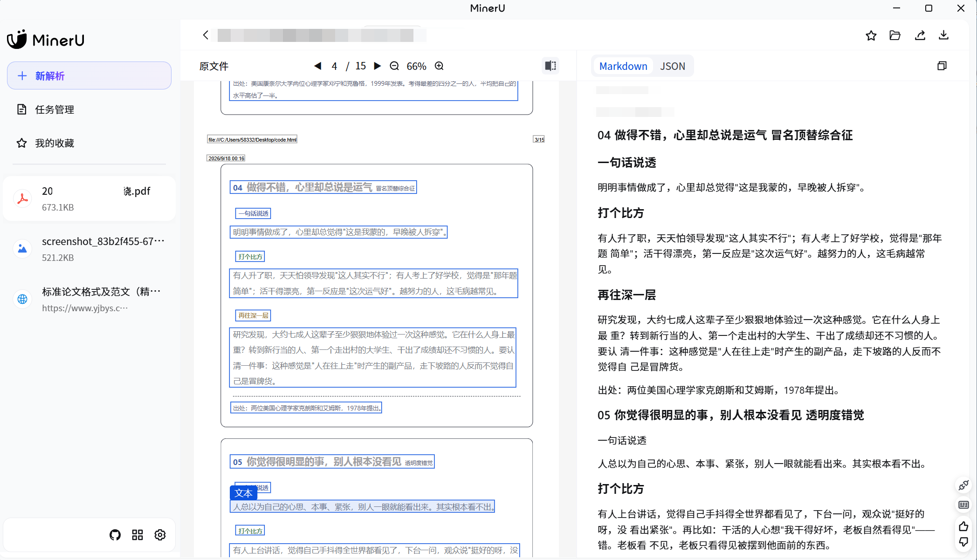Give a thumbs up rating

[x=963, y=526]
